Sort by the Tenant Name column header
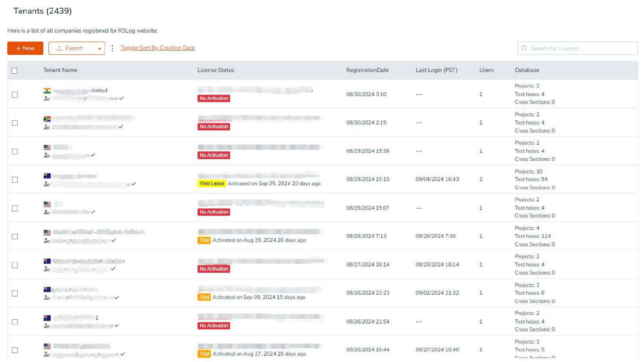Image resolution: width=644 pixels, height=362 pixels. [x=60, y=70]
